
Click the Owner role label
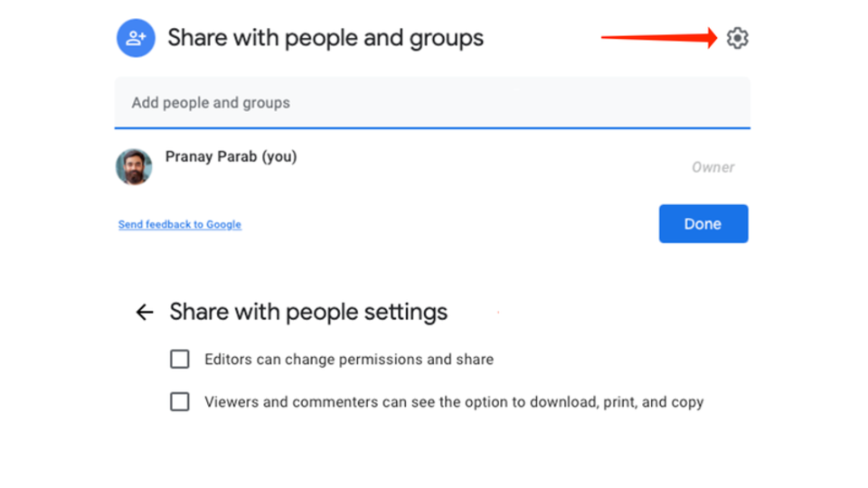[x=713, y=167]
